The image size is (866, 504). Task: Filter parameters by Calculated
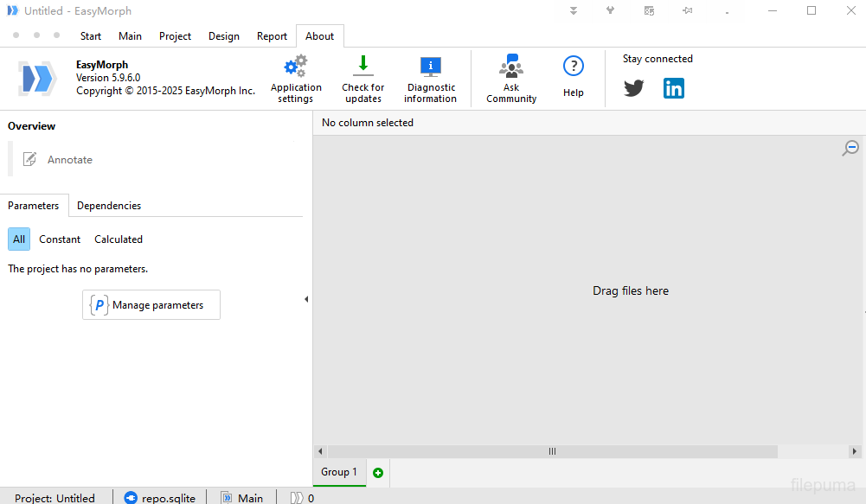pos(119,239)
